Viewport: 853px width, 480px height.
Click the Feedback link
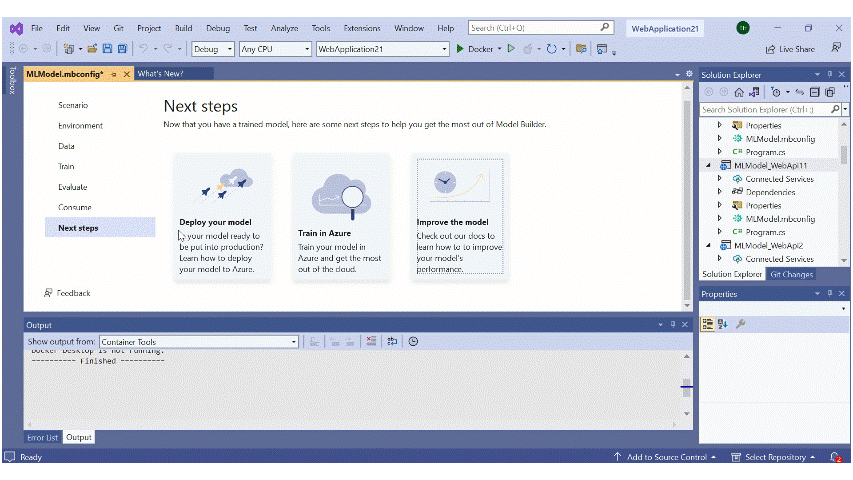[x=73, y=293]
